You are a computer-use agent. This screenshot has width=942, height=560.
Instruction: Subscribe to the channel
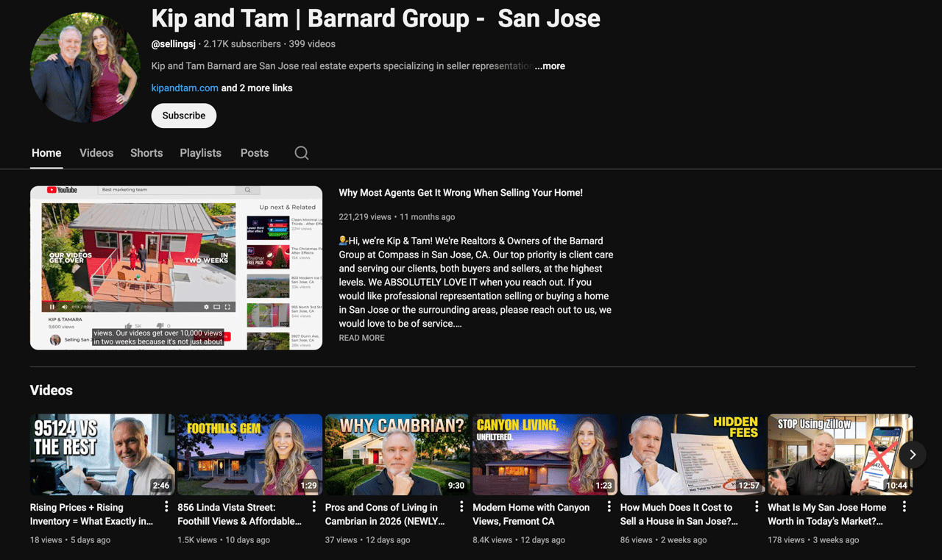click(x=184, y=116)
